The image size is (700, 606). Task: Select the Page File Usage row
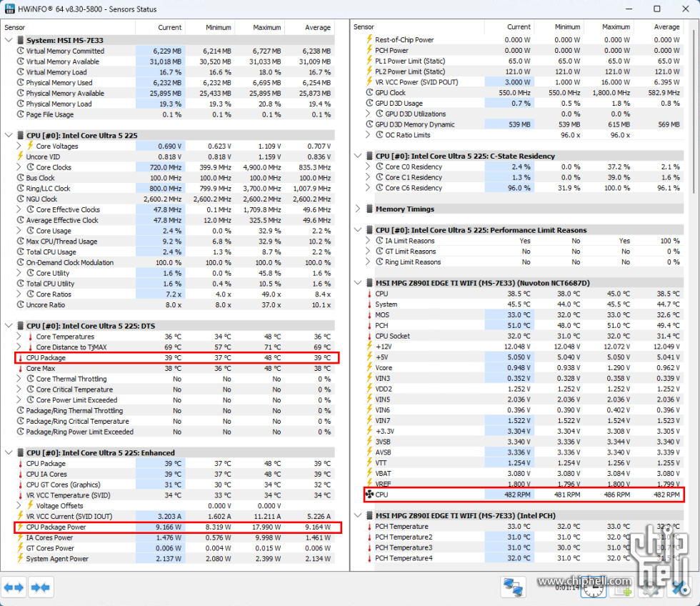point(174,114)
